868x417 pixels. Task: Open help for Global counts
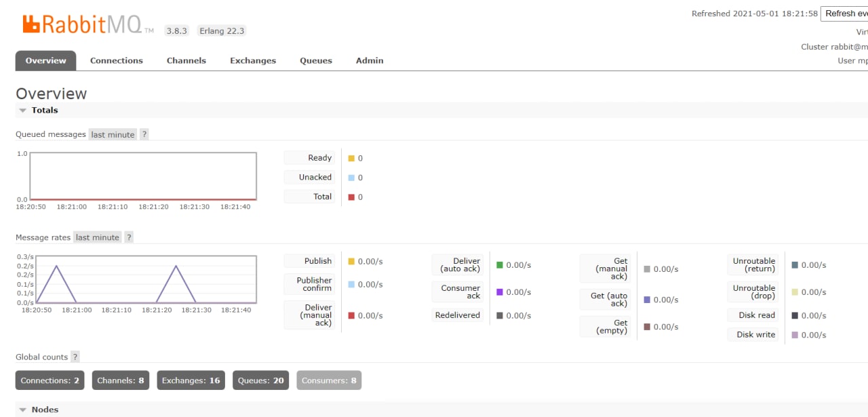point(75,357)
